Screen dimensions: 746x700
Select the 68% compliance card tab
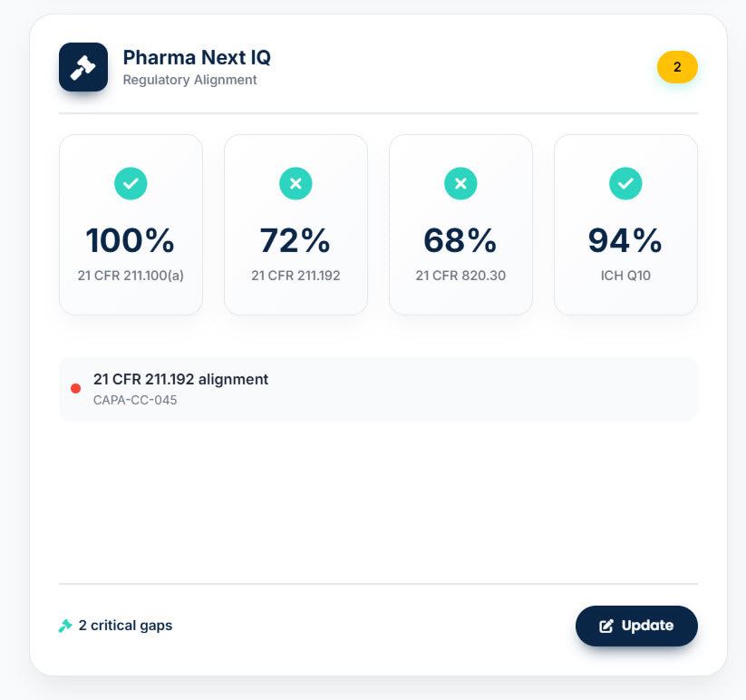[x=460, y=224]
